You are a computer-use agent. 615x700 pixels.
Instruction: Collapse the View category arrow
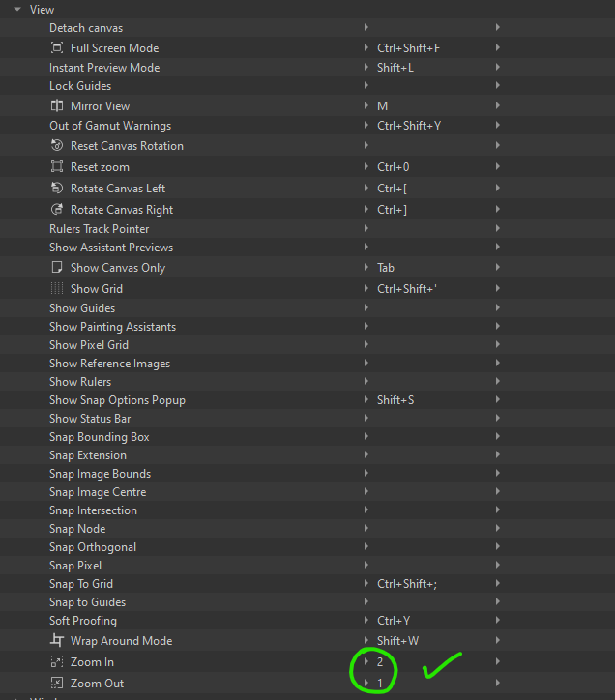coord(17,9)
